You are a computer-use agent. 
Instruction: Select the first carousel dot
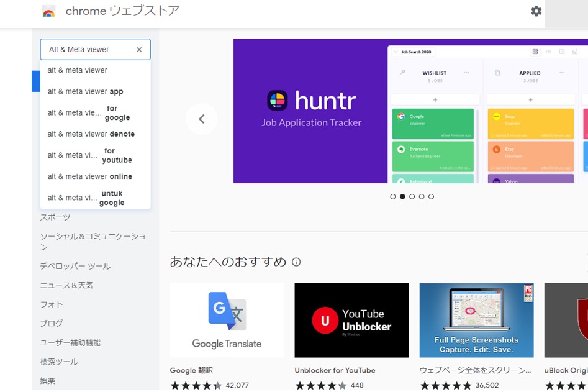coord(392,196)
